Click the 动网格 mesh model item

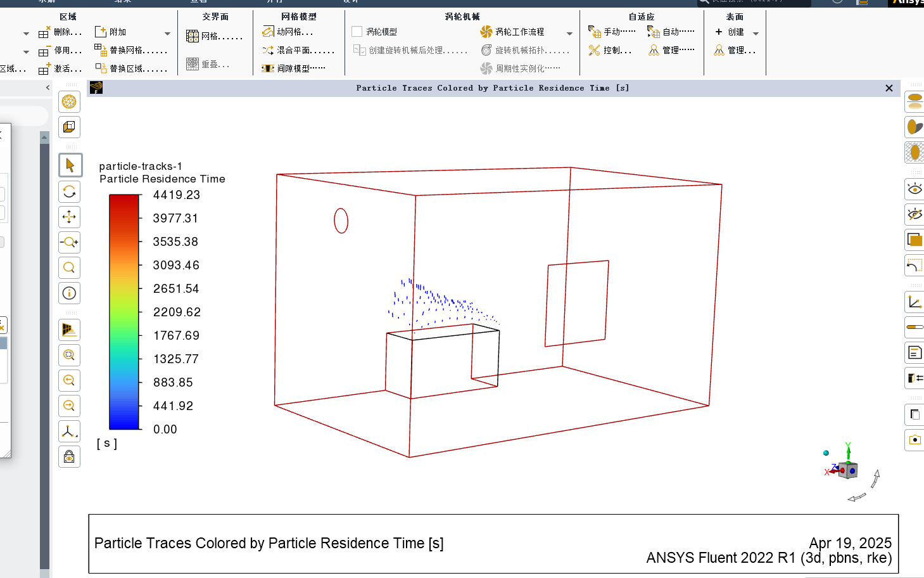[x=288, y=32]
